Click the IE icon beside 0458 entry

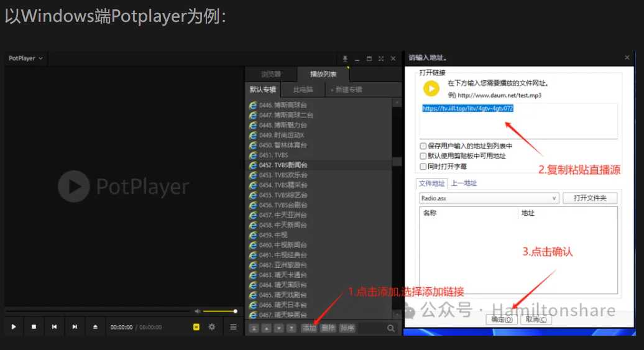click(x=253, y=225)
